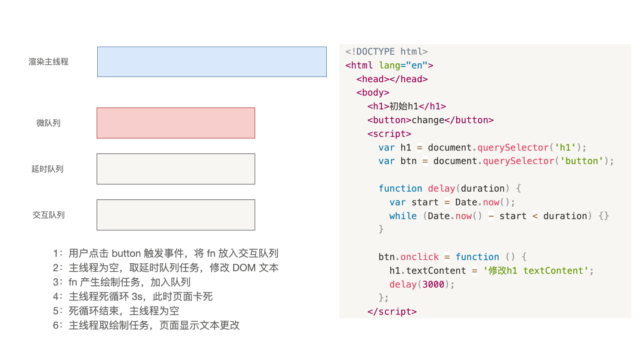This screenshot has width=644, height=363.
Task: Click the <!DOCTYPE html> code line
Action: [x=386, y=51]
